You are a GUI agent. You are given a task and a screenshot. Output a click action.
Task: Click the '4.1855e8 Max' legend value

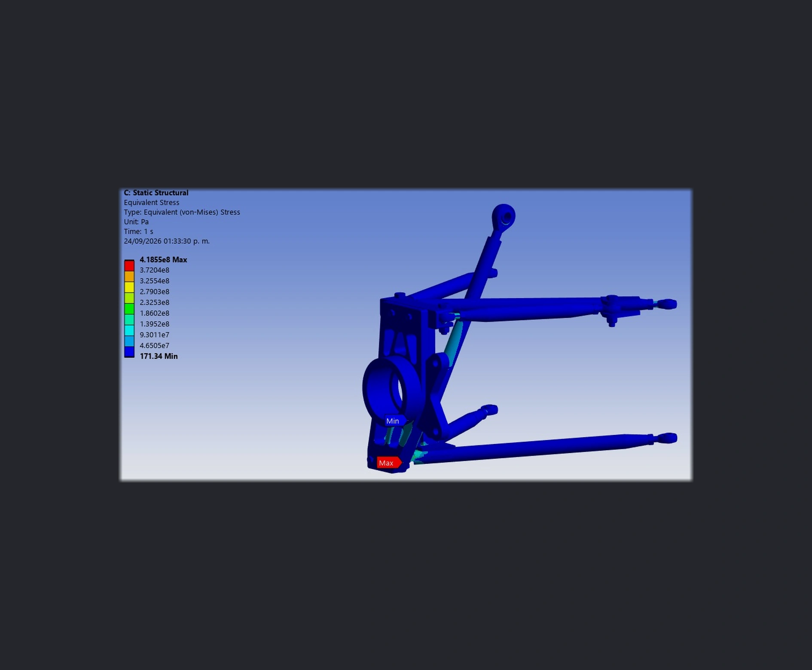click(x=163, y=260)
